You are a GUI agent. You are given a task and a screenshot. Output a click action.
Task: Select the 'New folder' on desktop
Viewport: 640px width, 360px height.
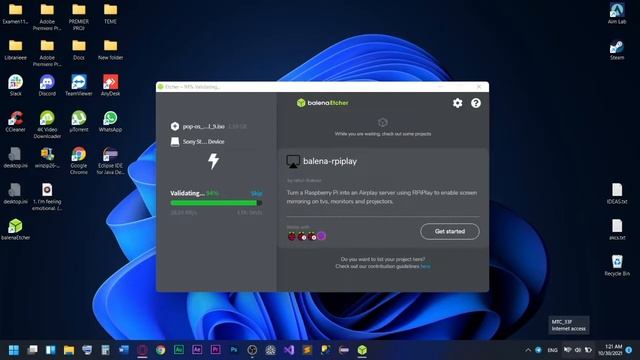click(x=110, y=49)
